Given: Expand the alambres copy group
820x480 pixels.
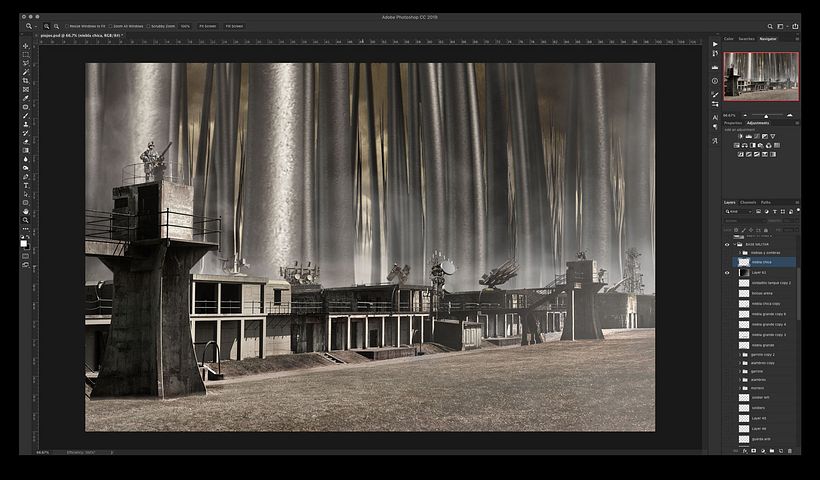Looking at the screenshot, I should coord(739,363).
